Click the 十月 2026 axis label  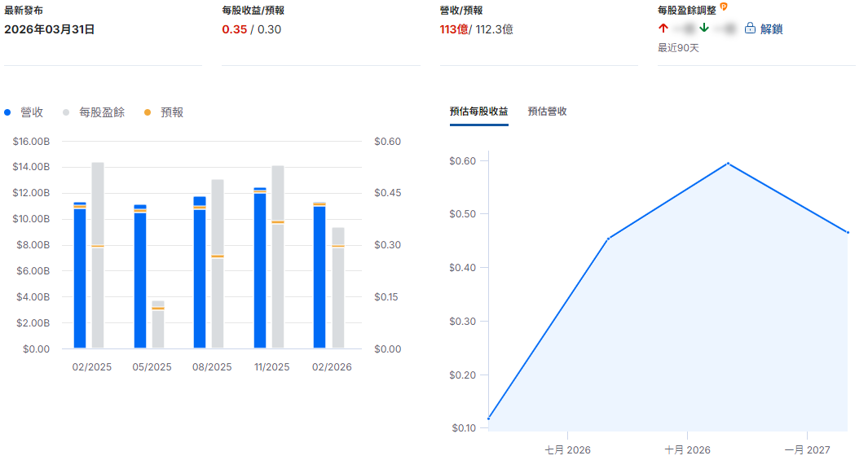(x=687, y=449)
